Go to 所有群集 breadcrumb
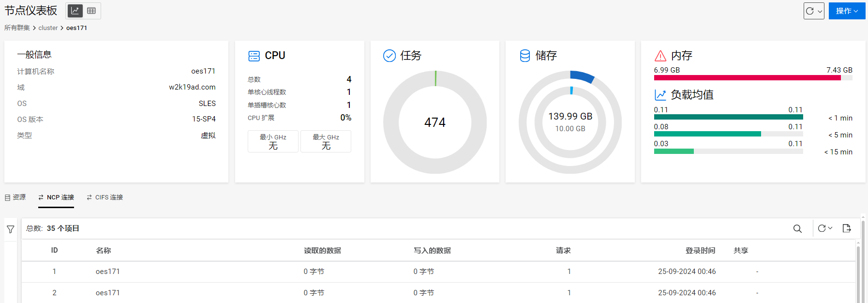Image resolution: width=868 pixels, height=303 pixels. [x=17, y=28]
